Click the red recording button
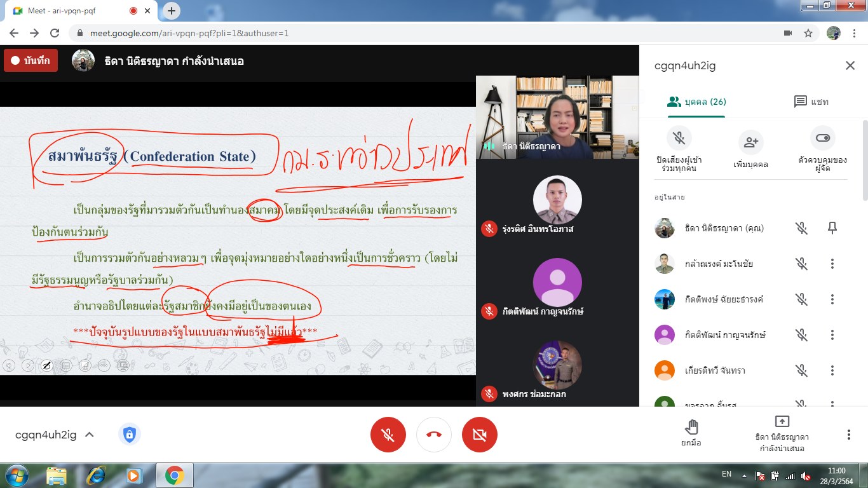 31,61
